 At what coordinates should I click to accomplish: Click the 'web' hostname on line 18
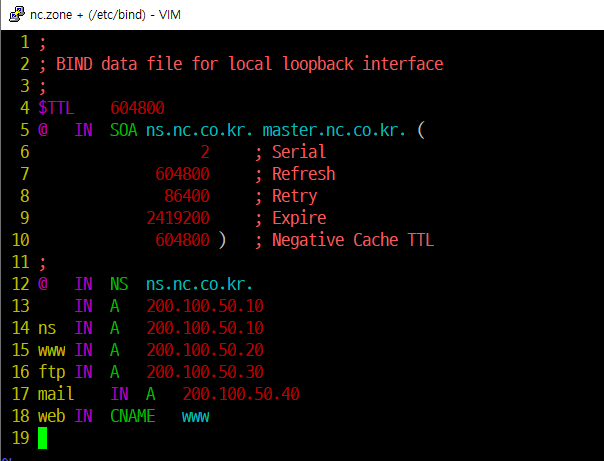pyautogui.click(x=52, y=416)
